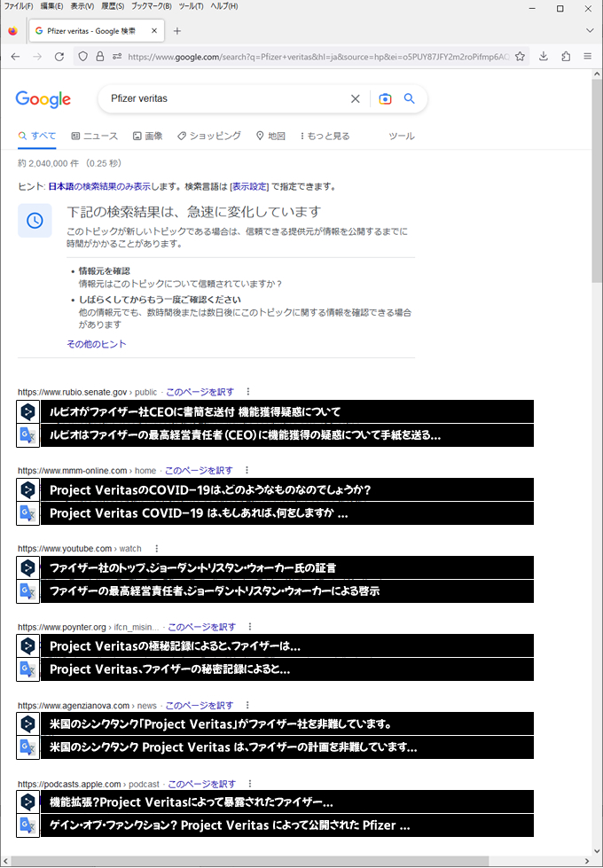This screenshot has width=603, height=868.
Task: Click the Firefox back arrow button
Action: 15,57
